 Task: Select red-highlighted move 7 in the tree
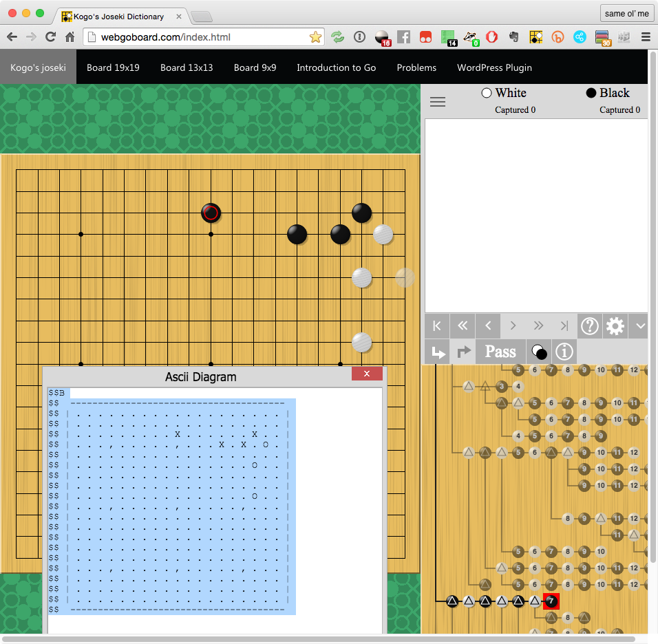pyautogui.click(x=551, y=601)
